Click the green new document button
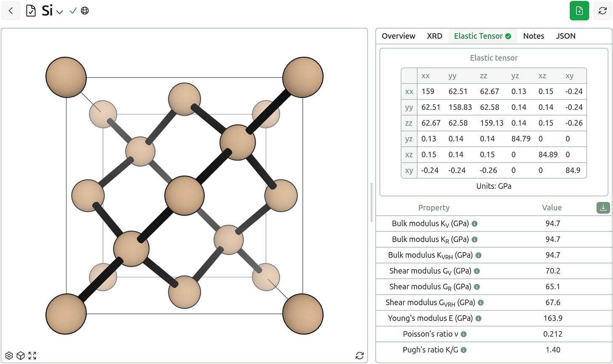Image resolution: width=613 pixels, height=364 pixels. [x=579, y=11]
